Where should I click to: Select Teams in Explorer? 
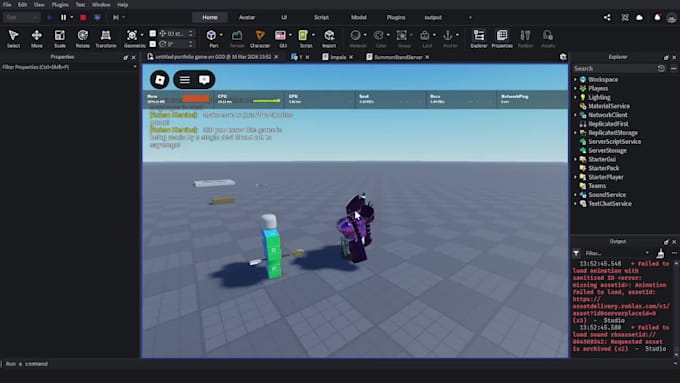click(597, 186)
